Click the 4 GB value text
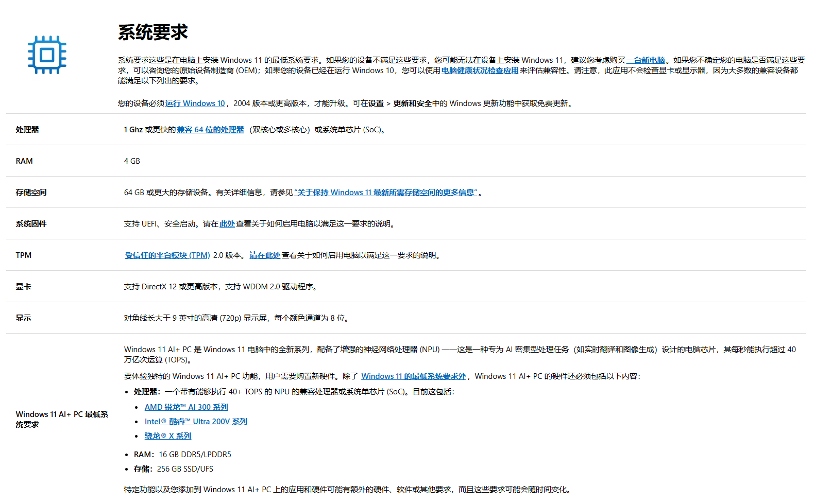The width and height of the screenshot is (814, 504). tap(132, 161)
